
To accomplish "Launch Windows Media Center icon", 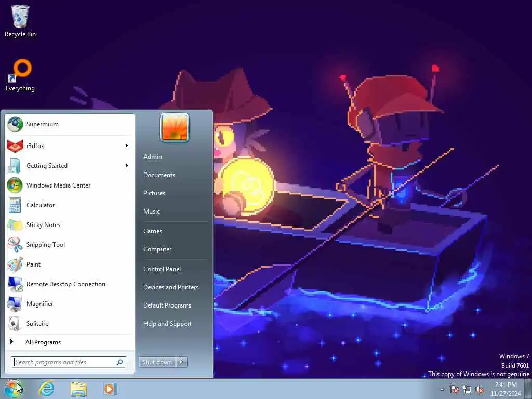I will (15, 185).
